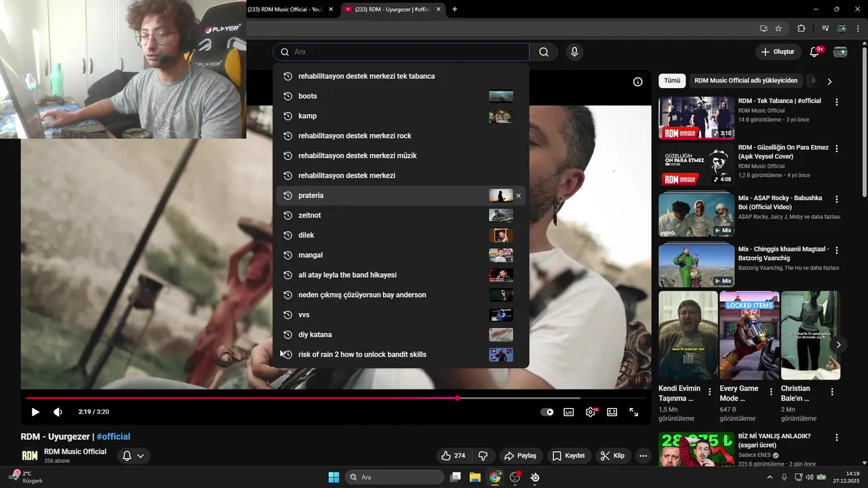Open options for Kendi Evimin Taşınma short

point(710,392)
